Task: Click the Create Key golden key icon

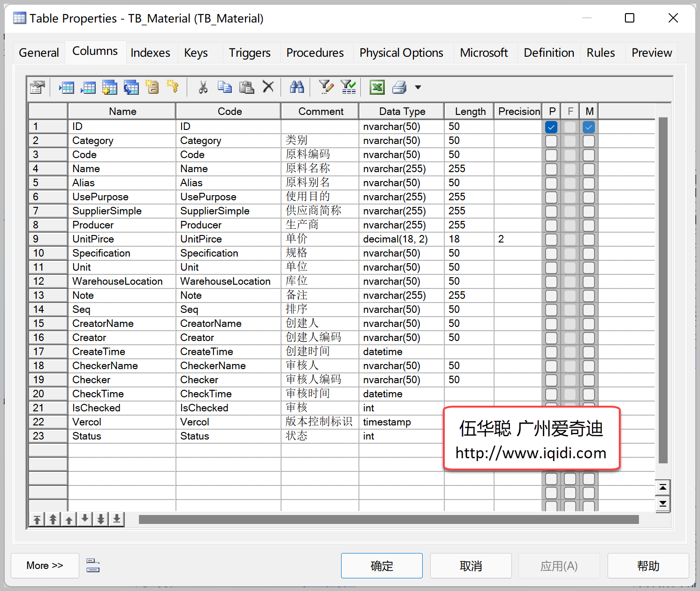Action: [173, 87]
